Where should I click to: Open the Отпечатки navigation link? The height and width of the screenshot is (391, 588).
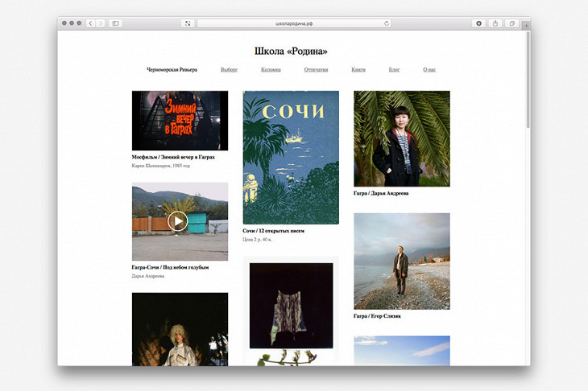(316, 70)
